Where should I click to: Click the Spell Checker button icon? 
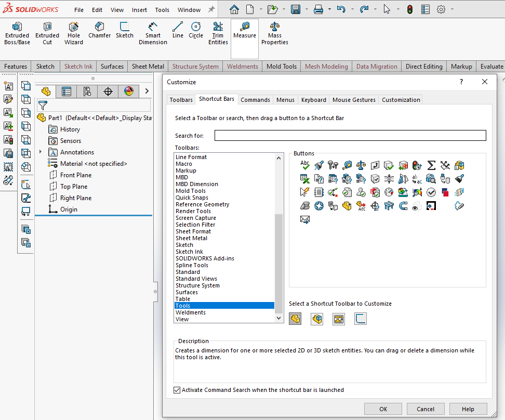click(x=305, y=165)
